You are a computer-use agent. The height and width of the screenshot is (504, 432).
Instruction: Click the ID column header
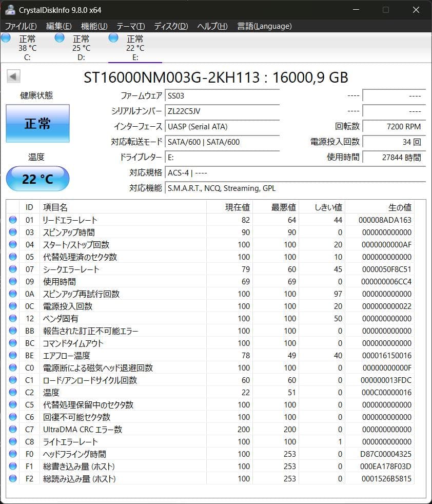coord(29,207)
